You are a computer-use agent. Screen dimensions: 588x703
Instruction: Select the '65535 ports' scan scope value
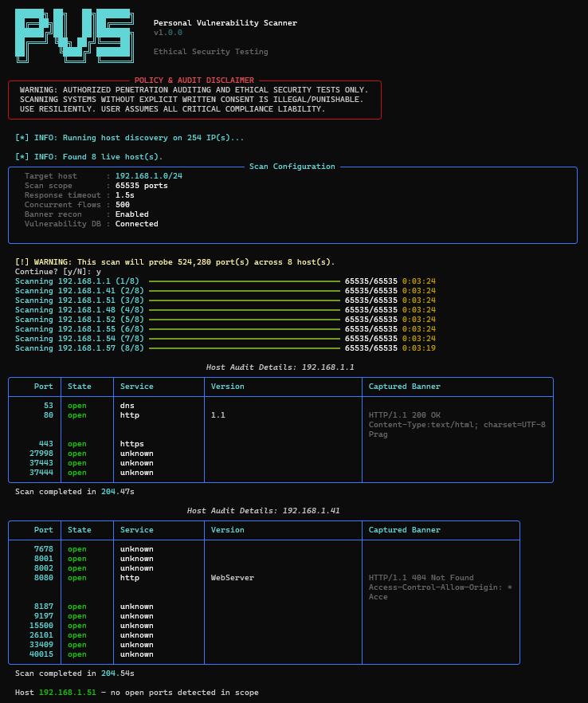(x=142, y=186)
